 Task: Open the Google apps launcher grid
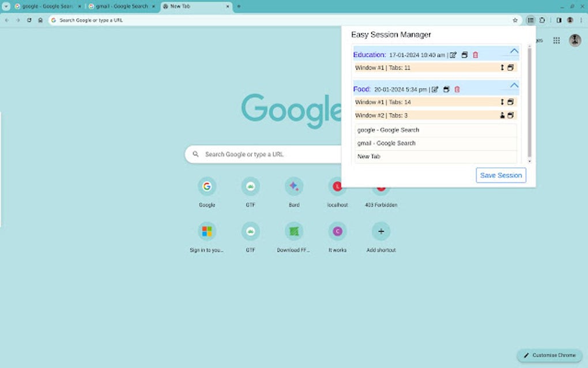557,40
